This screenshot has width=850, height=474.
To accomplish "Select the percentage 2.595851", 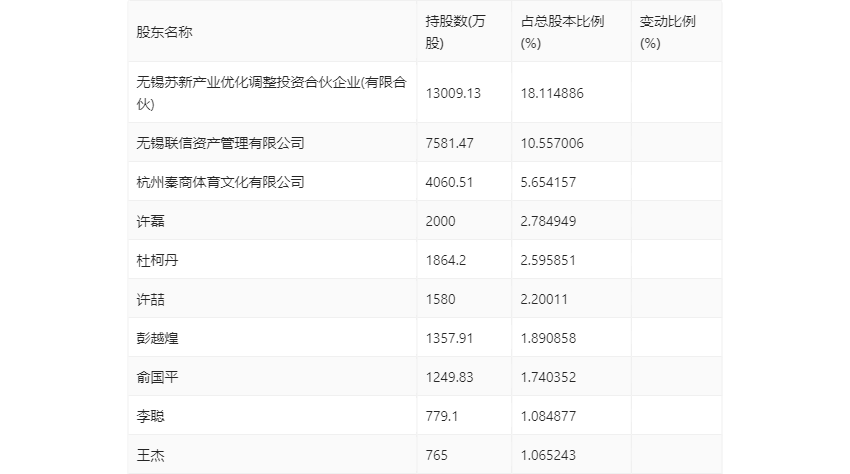I will (548, 260).
